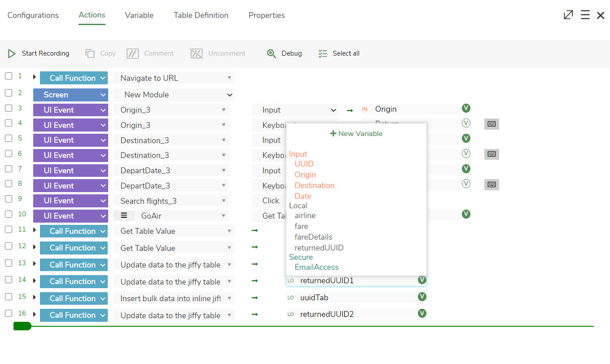Open the hamburger menu icon at top right

[x=585, y=15]
